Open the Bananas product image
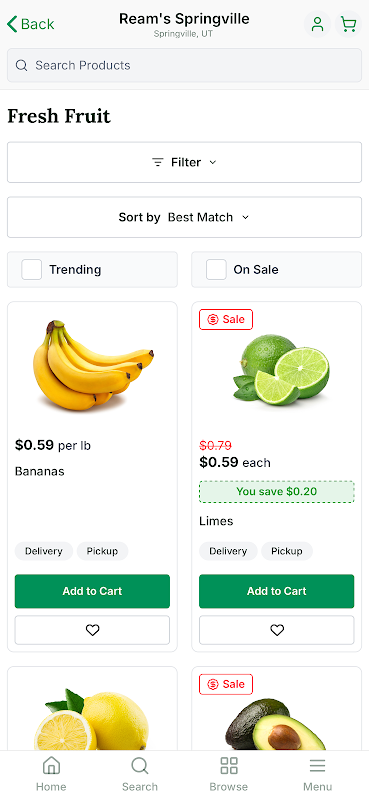The height and width of the screenshot is (800, 369). pyautogui.click(x=93, y=365)
